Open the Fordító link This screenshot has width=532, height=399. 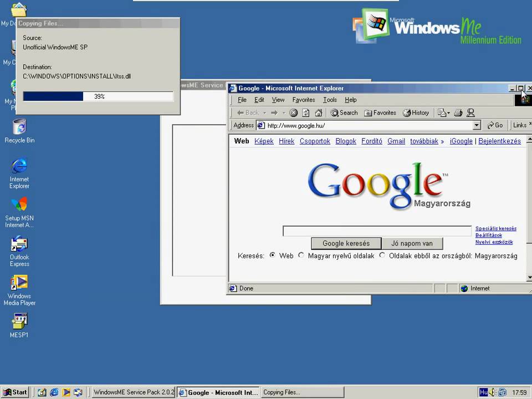371,141
